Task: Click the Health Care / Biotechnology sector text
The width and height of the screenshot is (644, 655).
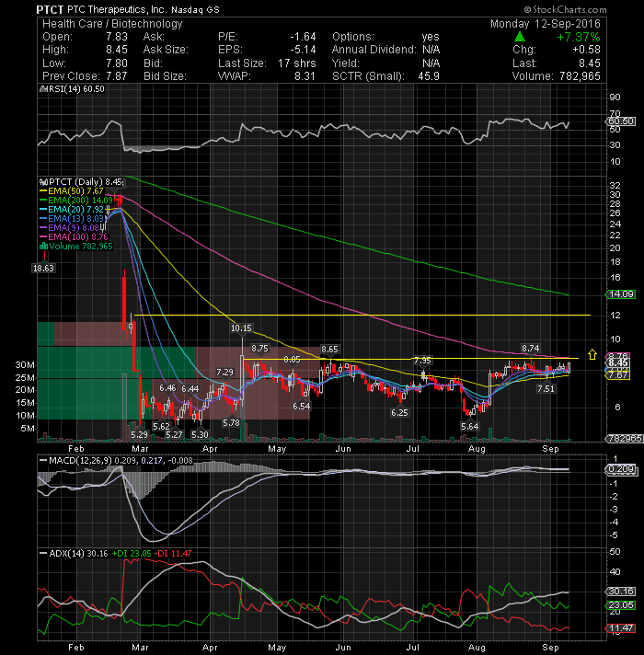Action: [112, 24]
